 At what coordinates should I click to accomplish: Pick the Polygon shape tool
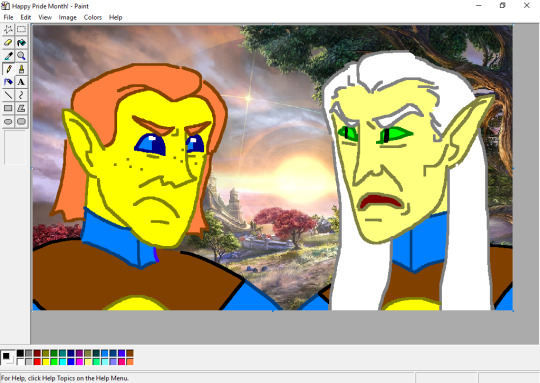[x=21, y=108]
